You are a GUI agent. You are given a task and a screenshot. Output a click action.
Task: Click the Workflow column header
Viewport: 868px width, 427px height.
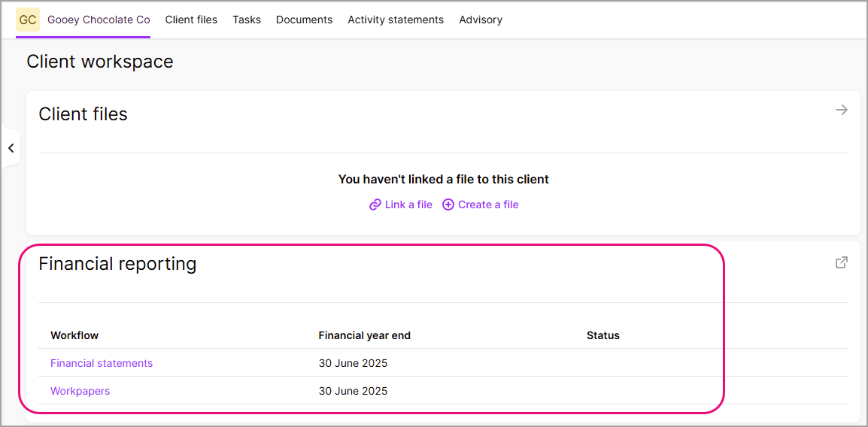(x=74, y=335)
